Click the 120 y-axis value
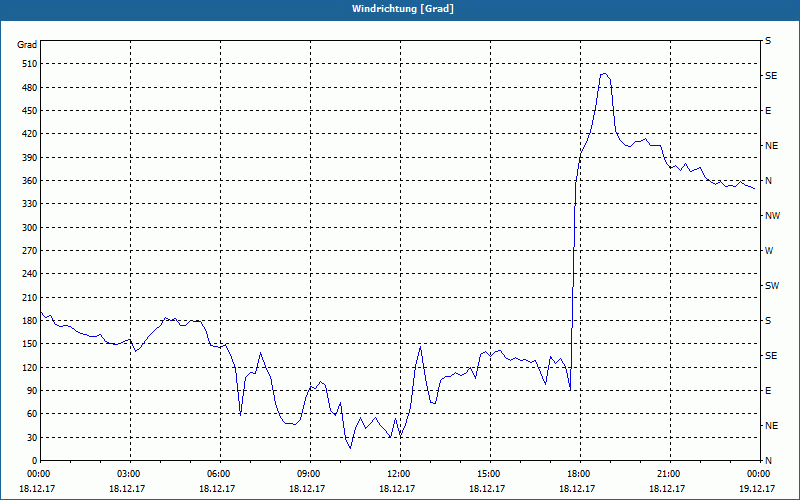800x500 pixels. click(30, 367)
